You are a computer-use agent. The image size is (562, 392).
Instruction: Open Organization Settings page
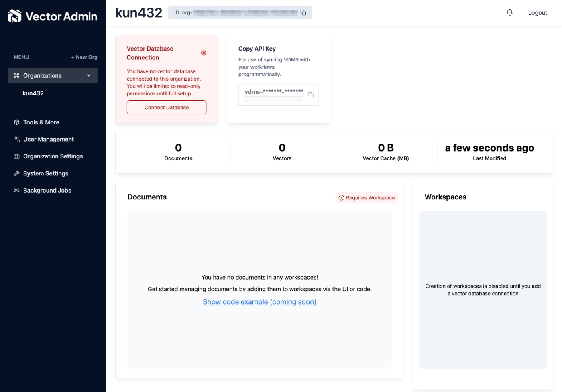pos(53,156)
